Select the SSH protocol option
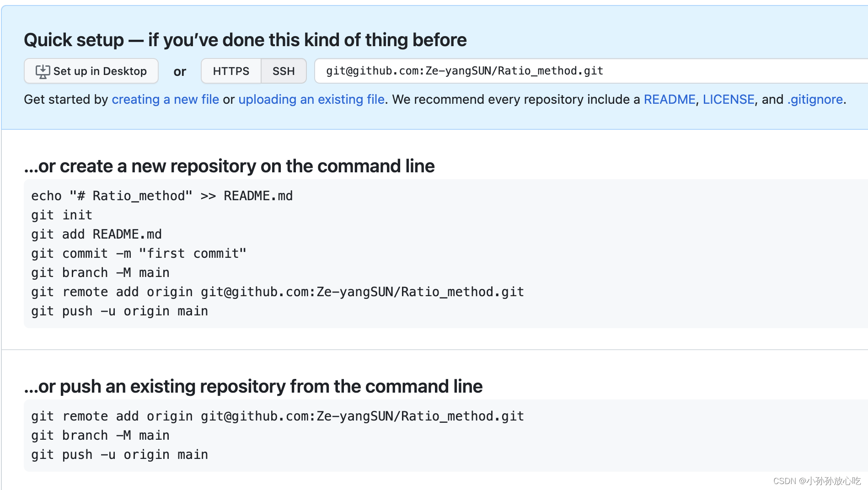The image size is (868, 490). [x=284, y=71]
